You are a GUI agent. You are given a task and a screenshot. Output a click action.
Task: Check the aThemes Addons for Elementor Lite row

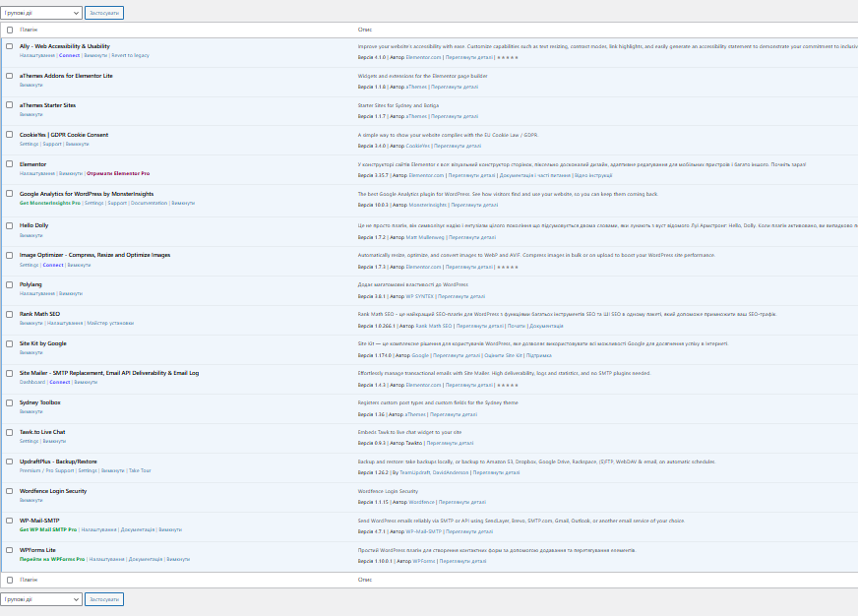tap(9, 76)
